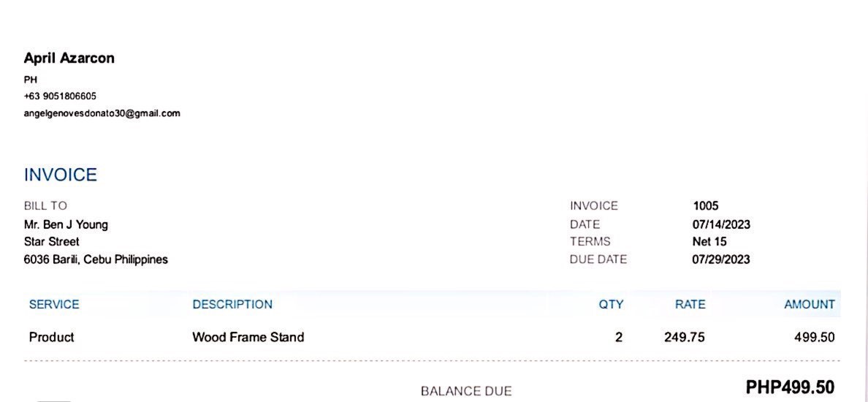Click the invoice date 07/14/2023

720,224
